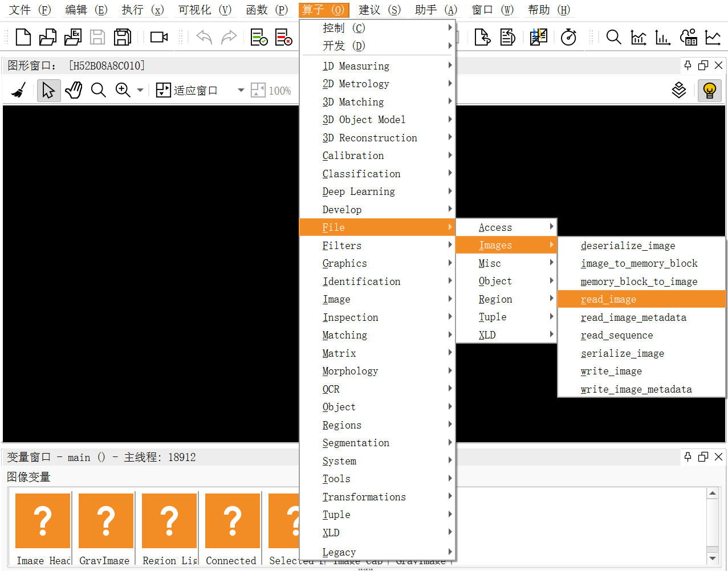This screenshot has width=728, height=571.
Task: Select the hand pan tool
Action: pyautogui.click(x=74, y=90)
